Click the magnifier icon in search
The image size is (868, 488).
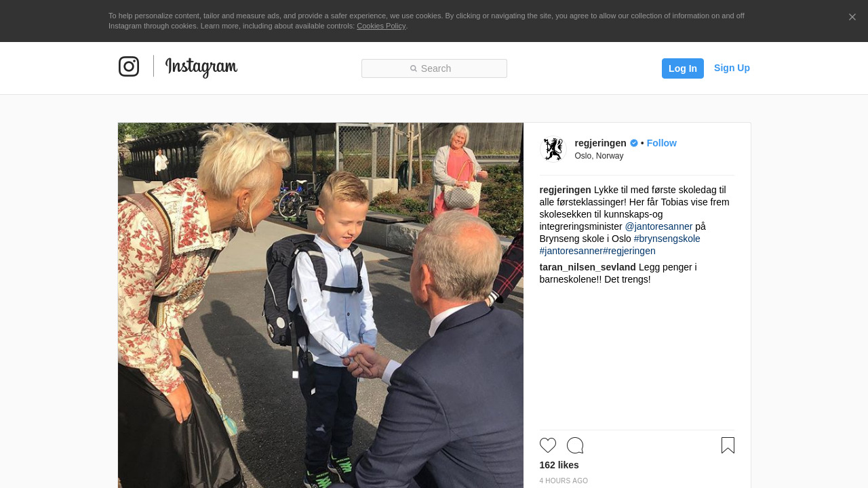pyautogui.click(x=414, y=68)
